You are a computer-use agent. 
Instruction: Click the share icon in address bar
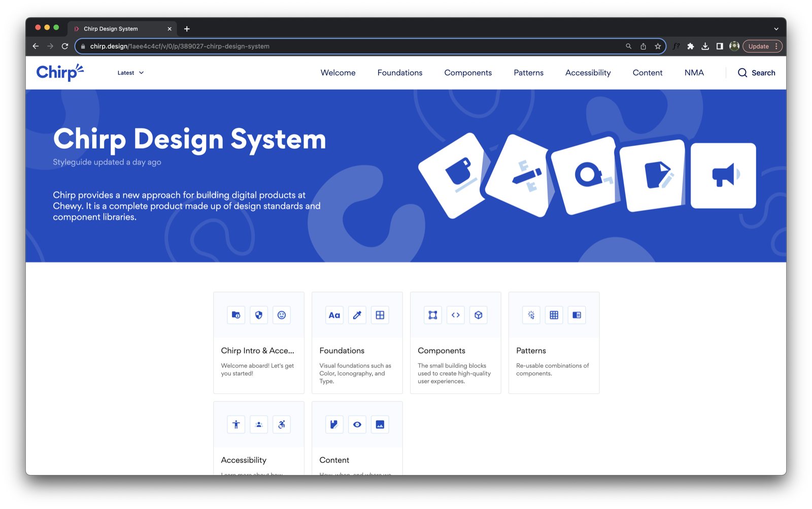(x=643, y=46)
